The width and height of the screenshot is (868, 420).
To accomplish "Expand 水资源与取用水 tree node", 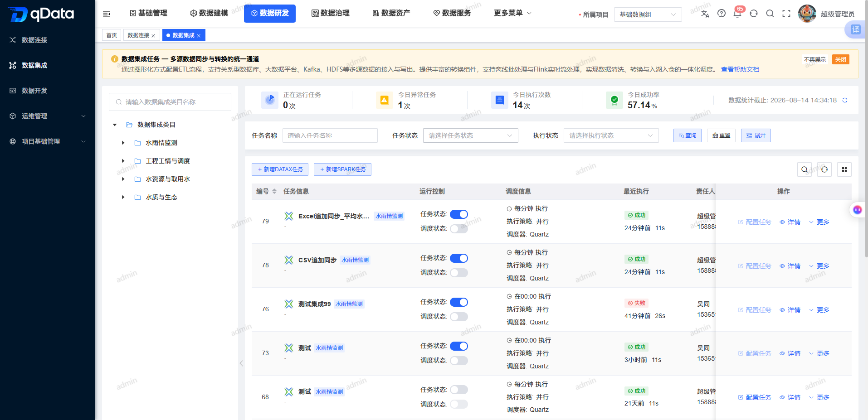I will tap(123, 179).
